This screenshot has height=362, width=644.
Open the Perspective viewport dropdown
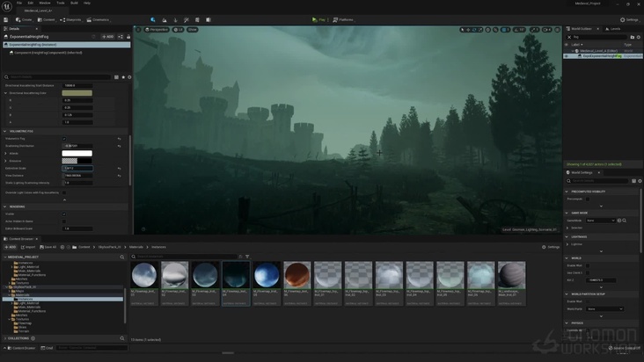click(156, 29)
